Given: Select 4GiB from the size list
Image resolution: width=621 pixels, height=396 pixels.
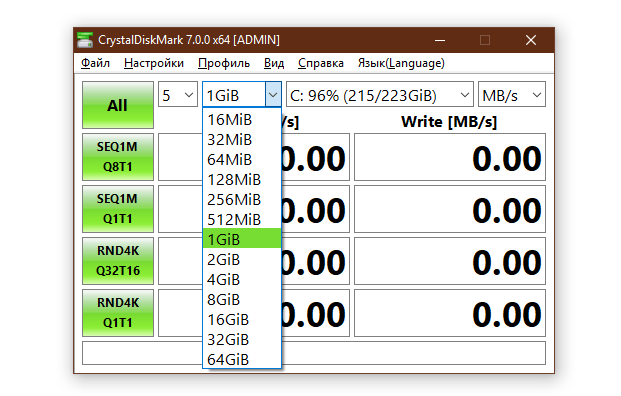Looking at the screenshot, I should pyautogui.click(x=242, y=279).
